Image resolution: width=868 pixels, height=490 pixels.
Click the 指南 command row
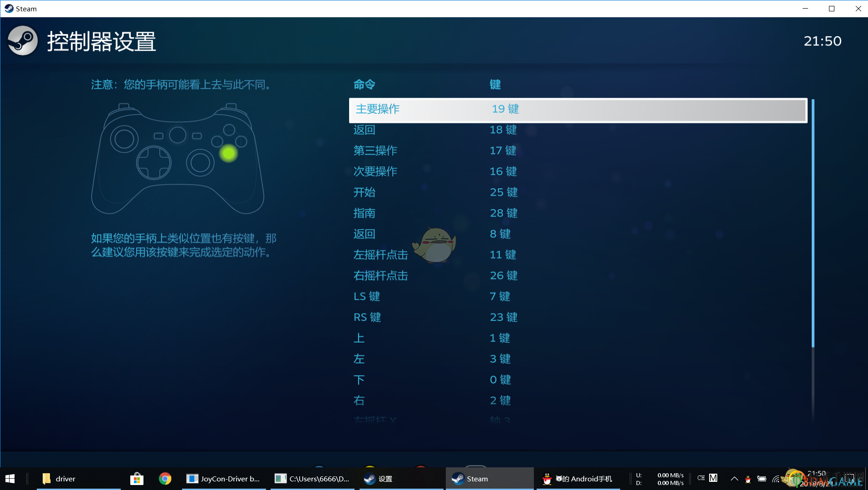pos(577,213)
